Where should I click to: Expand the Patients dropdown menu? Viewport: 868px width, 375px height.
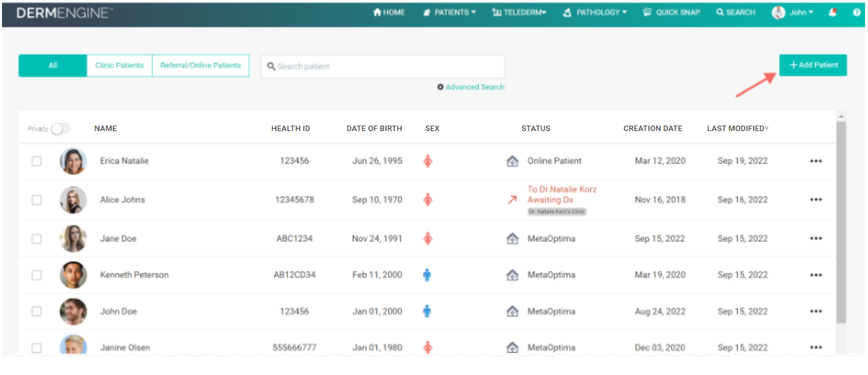pyautogui.click(x=450, y=12)
